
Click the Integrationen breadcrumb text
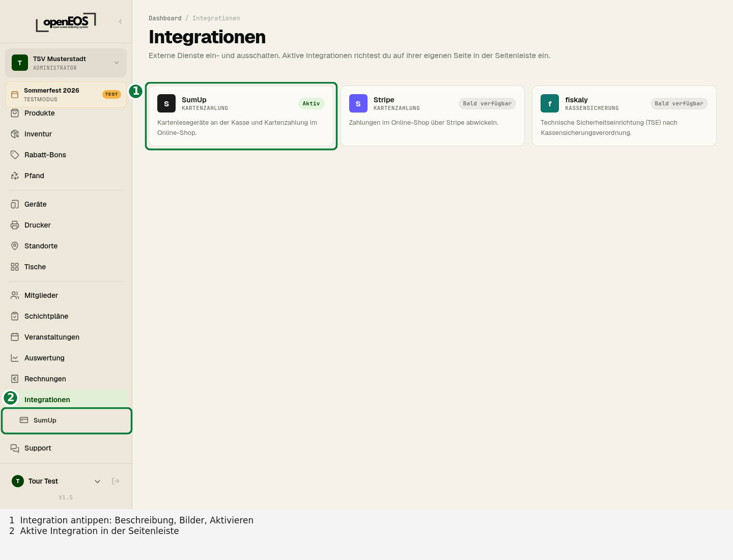216,18
